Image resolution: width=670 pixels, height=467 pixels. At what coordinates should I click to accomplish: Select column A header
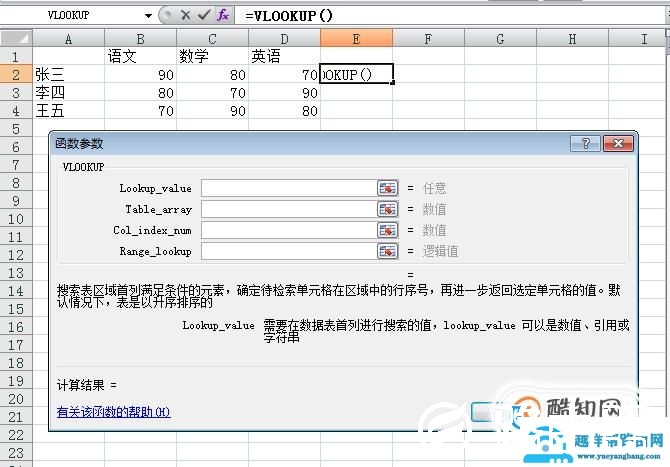tap(68, 39)
